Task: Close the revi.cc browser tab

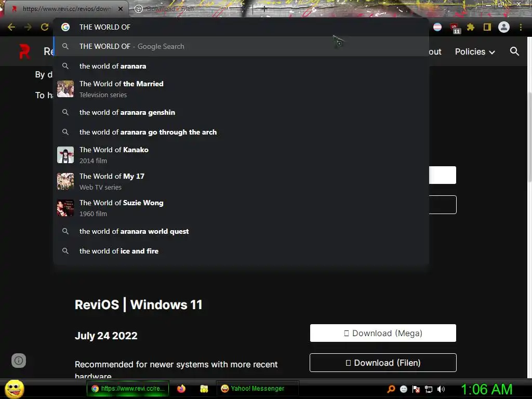Action: [121, 9]
